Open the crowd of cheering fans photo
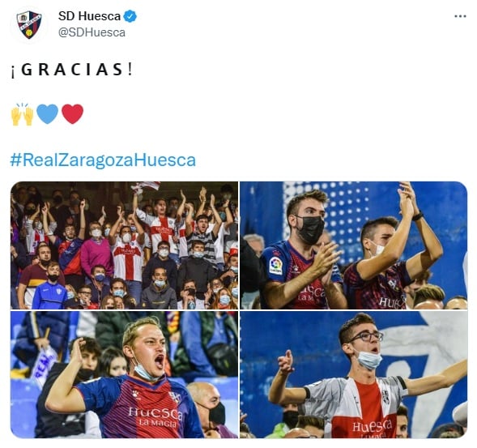Screen dimensions: 477x448 coord(125,245)
